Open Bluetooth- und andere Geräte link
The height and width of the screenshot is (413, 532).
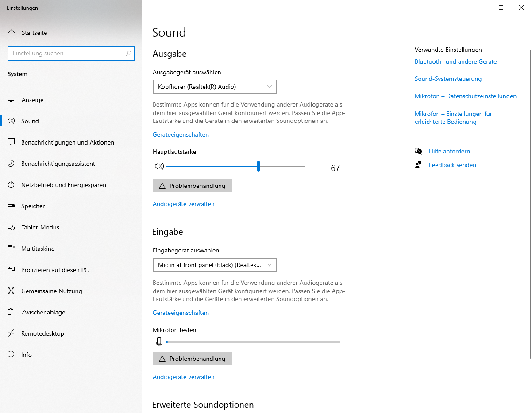[455, 61]
